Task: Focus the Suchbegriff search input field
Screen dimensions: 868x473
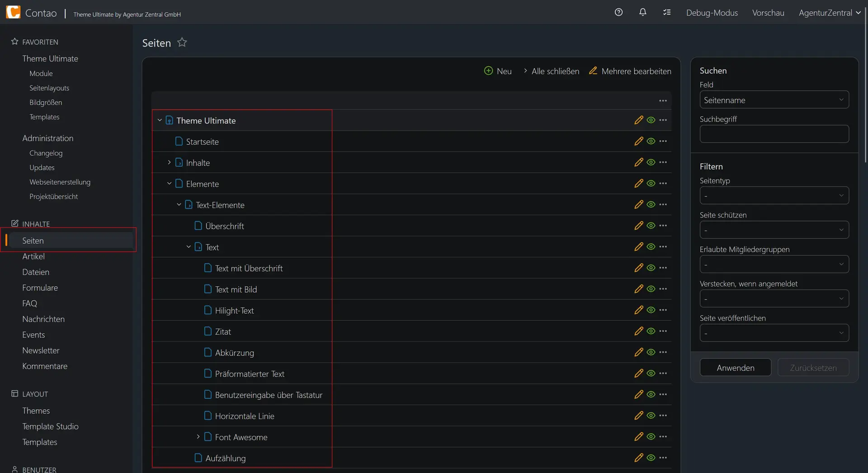Action: tap(774, 134)
